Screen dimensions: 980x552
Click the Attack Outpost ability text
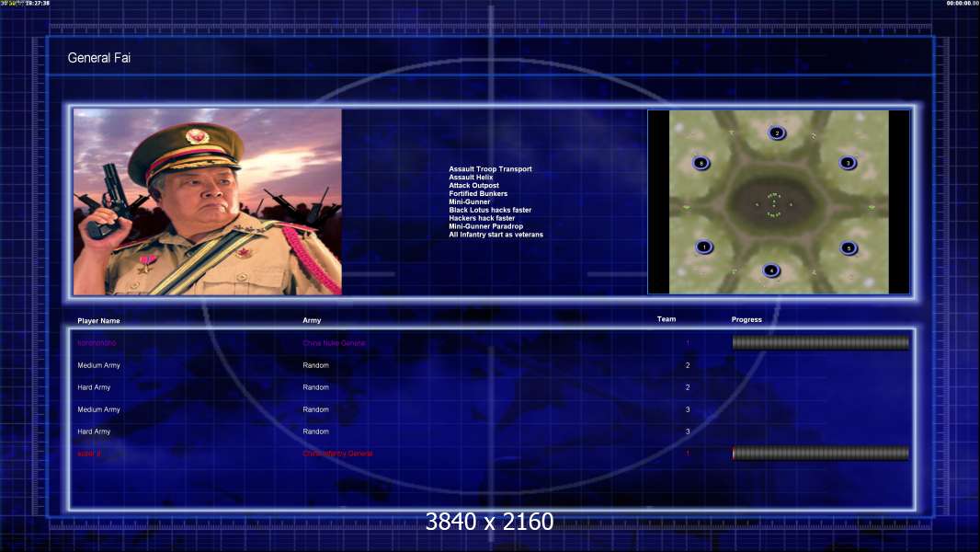point(473,185)
